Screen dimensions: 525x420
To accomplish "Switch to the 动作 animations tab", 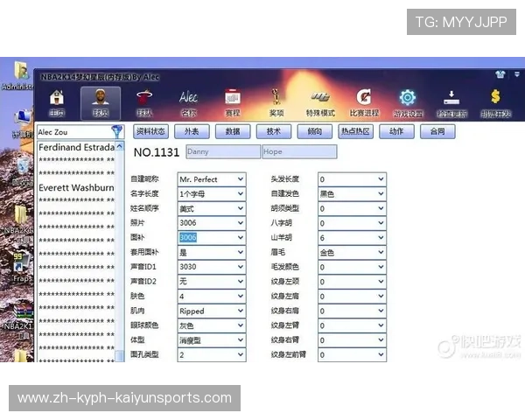I will click(396, 131).
